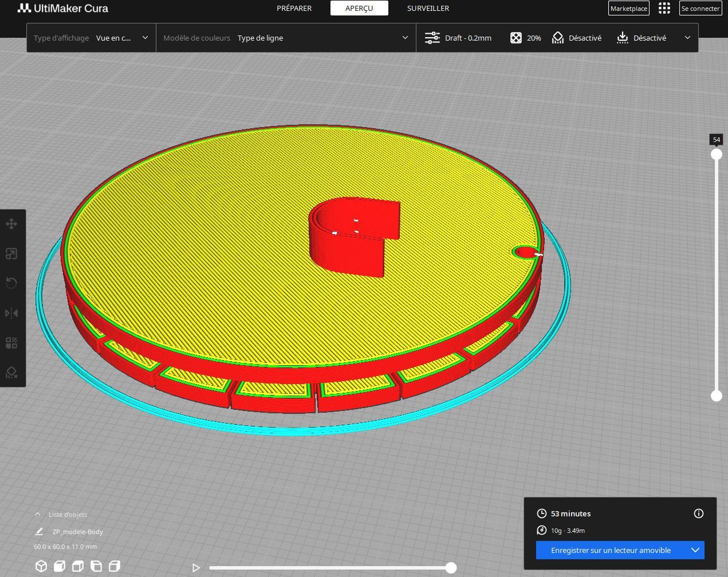
Task: Show print time details info icon
Action: click(698, 513)
